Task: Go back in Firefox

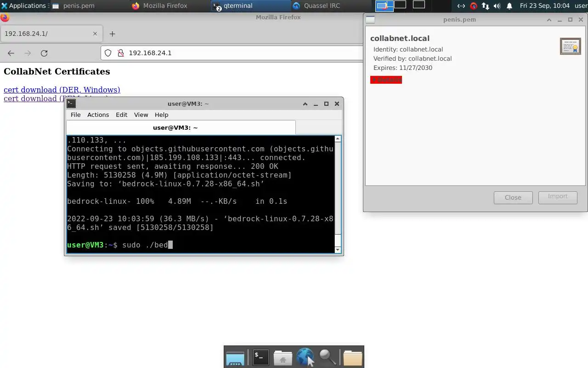Action: (x=11, y=53)
